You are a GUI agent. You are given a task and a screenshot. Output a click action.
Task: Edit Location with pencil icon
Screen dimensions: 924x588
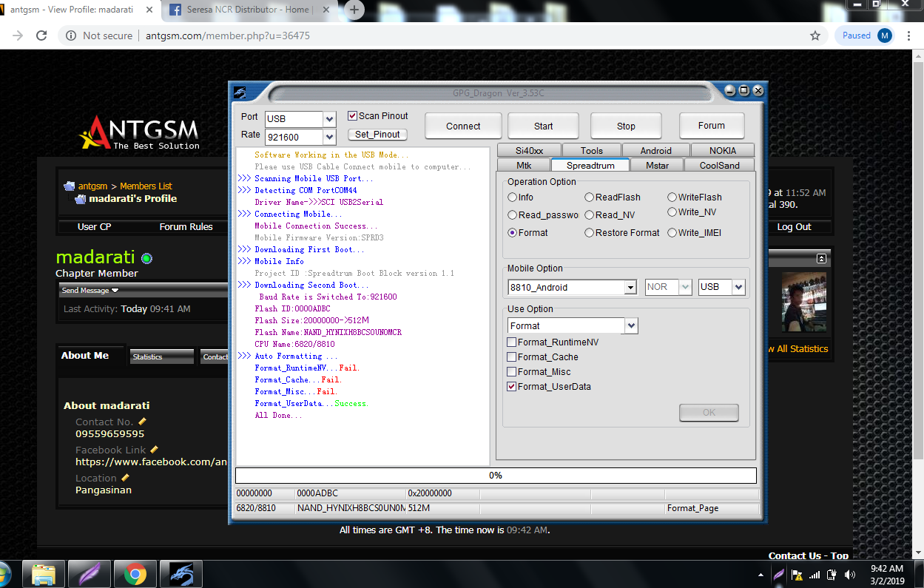pyautogui.click(x=126, y=478)
